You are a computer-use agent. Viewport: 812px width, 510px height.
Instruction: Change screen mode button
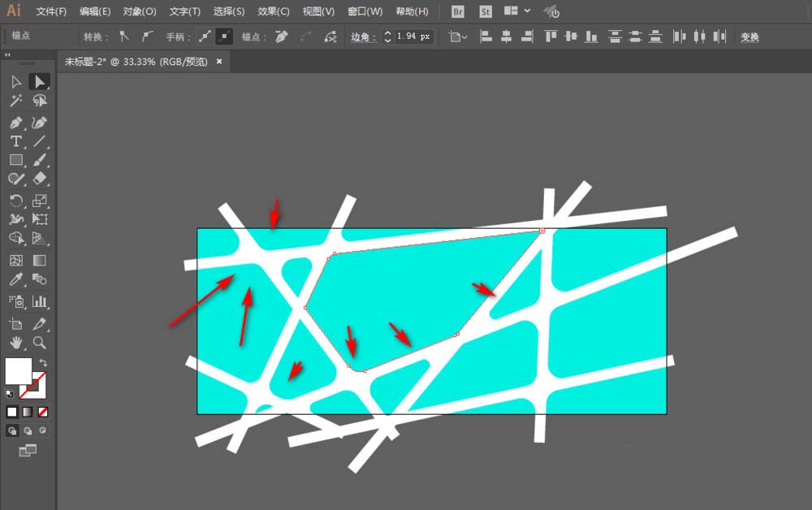pyautogui.click(x=28, y=451)
